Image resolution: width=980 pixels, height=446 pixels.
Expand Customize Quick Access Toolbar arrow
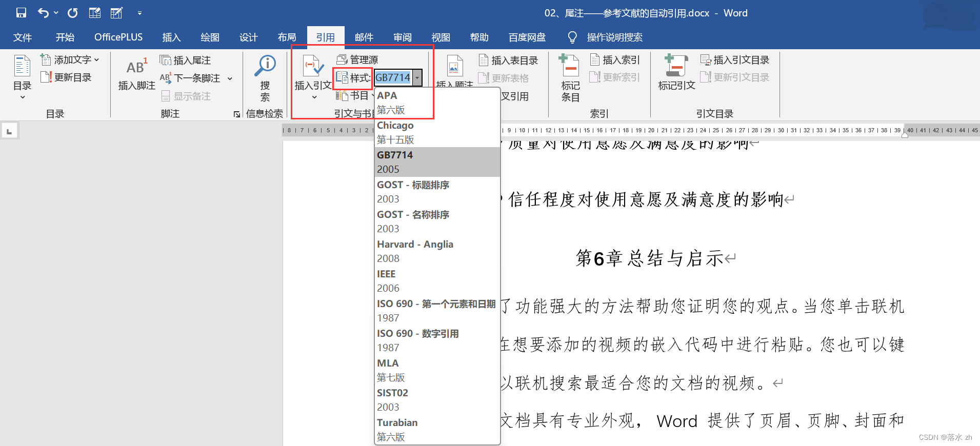pos(139,13)
